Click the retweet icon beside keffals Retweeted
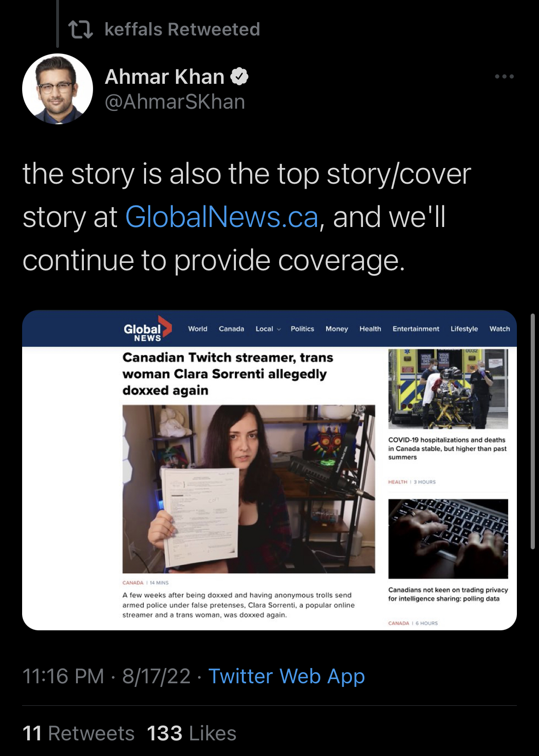The width and height of the screenshot is (539, 756). [81, 29]
